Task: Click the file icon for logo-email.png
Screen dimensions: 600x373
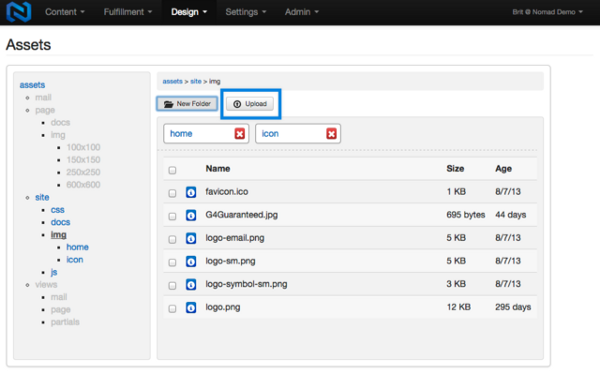Action: [x=191, y=238]
